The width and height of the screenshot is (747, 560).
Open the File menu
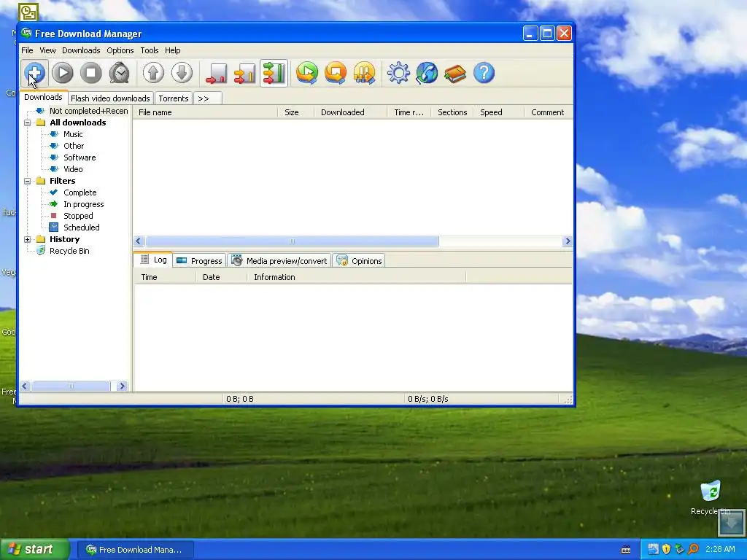[27, 50]
